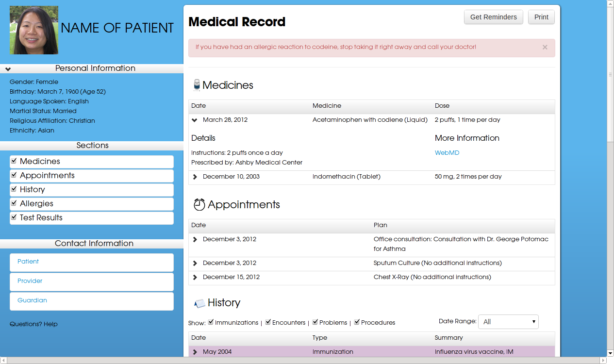The width and height of the screenshot is (614, 364).
Task: Collapse the Personal Information section chevron
Action: click(x=8, y=69)
